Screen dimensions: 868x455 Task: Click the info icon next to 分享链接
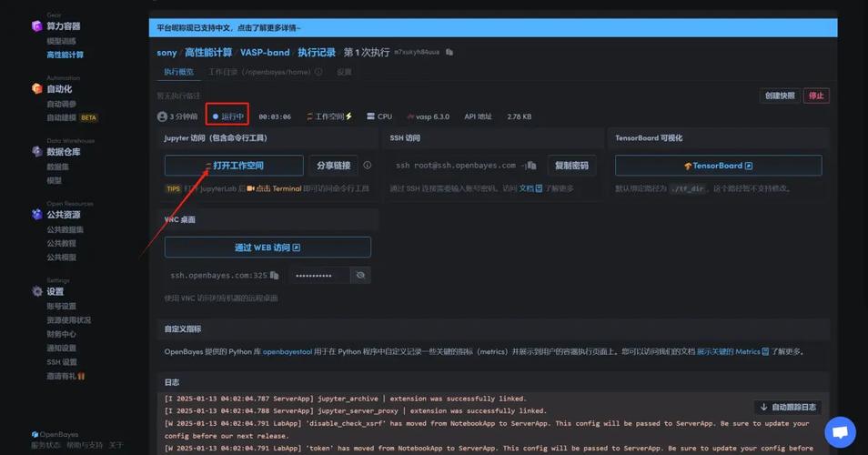[367, 165]
